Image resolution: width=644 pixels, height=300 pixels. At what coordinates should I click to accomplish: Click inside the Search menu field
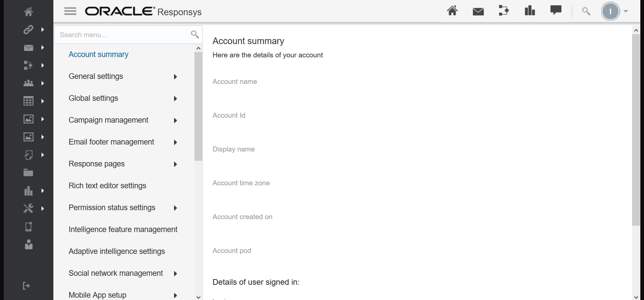tap(116, 34)
